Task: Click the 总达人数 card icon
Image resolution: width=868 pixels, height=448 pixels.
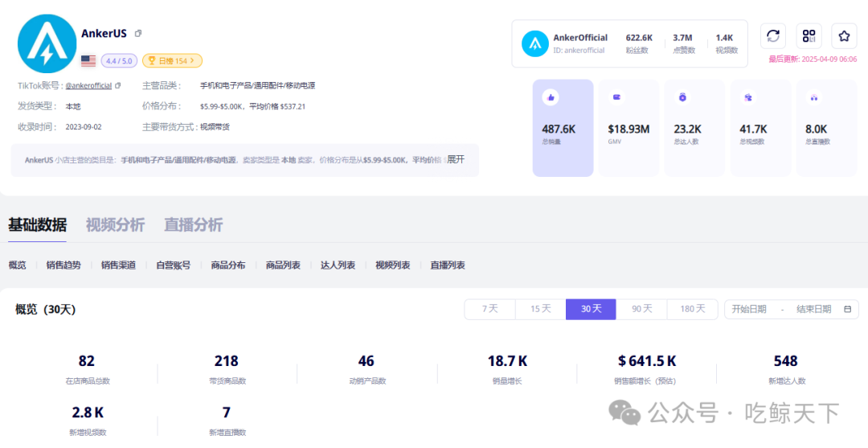Action: click(682, 97)
